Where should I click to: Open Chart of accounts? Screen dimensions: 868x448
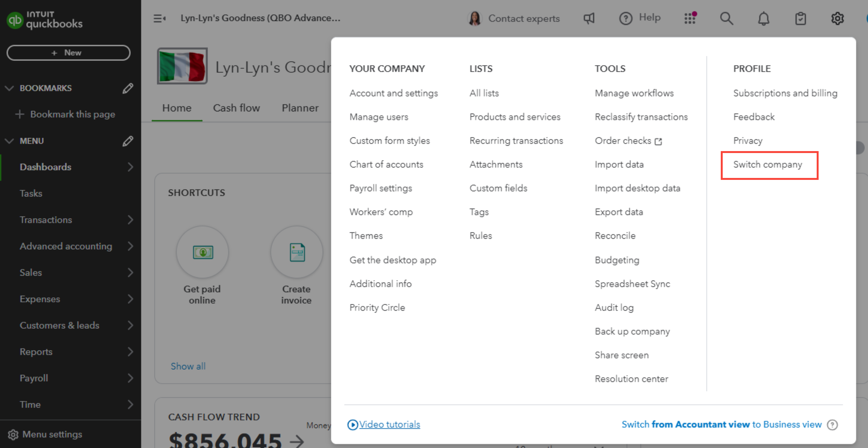pyautogui.click(x=386, y=165)
